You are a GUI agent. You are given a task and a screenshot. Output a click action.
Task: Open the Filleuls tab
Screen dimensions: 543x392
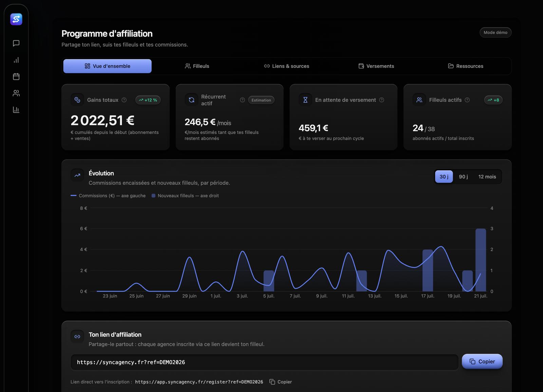(x=197, y=66)
